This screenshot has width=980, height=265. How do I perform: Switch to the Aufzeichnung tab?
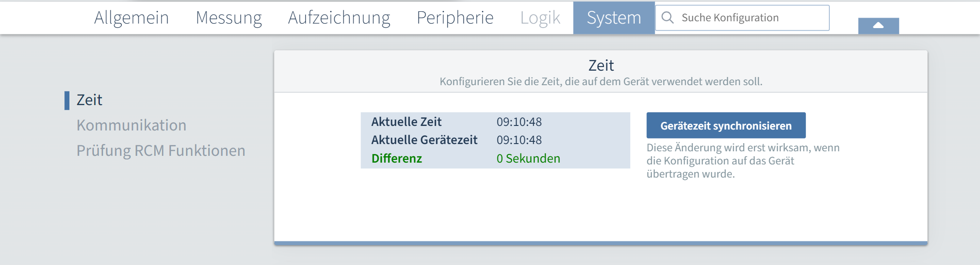coord(339,17)
